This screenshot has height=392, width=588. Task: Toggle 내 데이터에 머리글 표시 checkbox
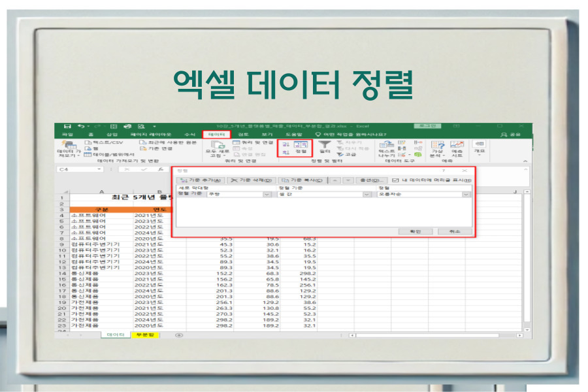click(395, 180)
